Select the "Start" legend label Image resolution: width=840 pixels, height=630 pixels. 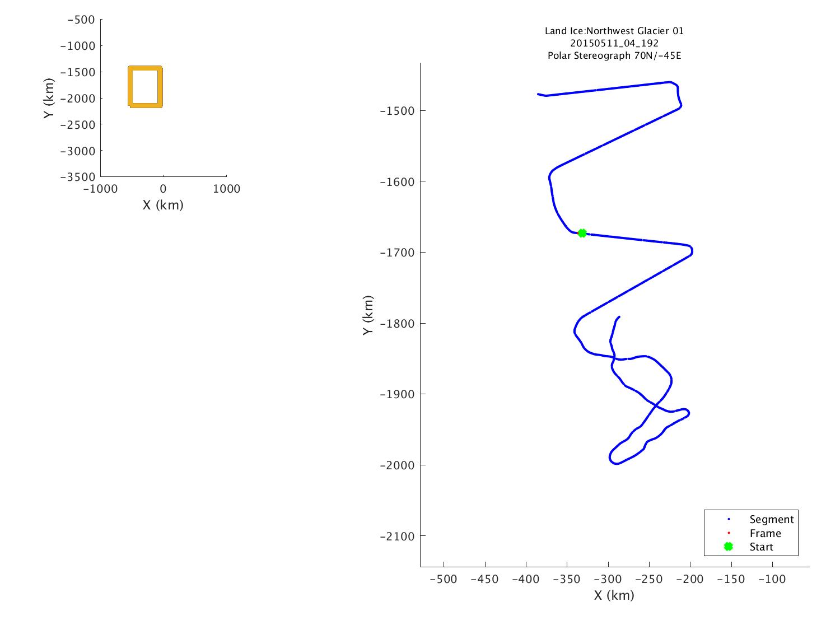[761, 547]
